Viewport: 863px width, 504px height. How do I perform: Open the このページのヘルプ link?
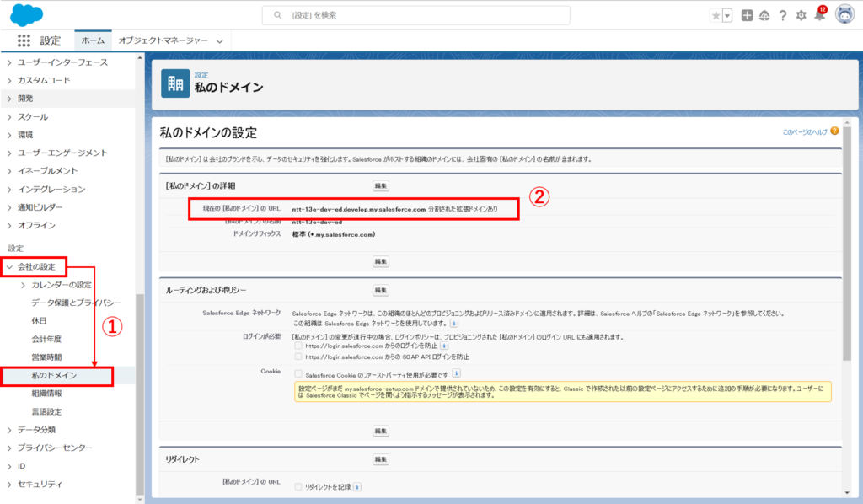coord(805,132)
